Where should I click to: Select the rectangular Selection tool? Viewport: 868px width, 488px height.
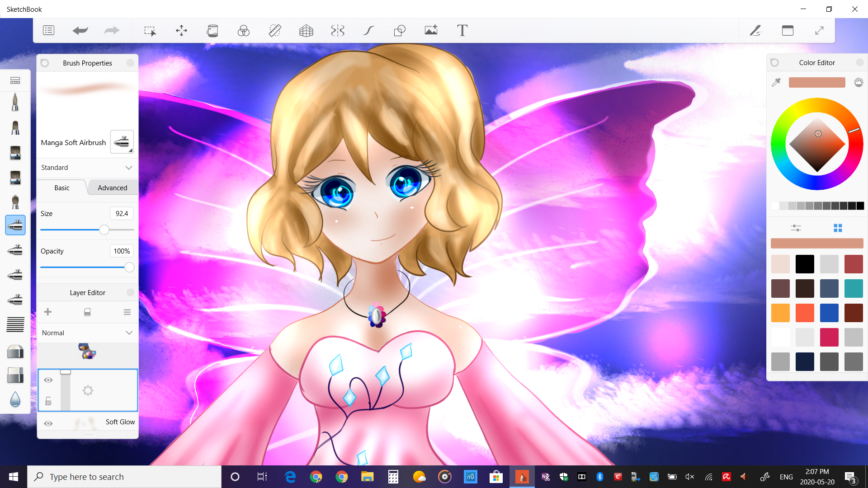150,30
